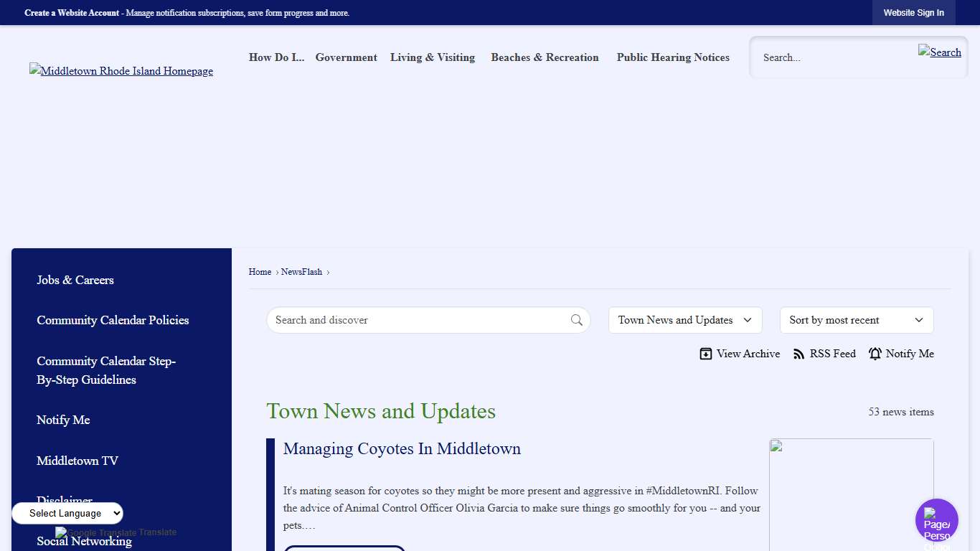Open the Select Language dropdown

coord(67,513)
